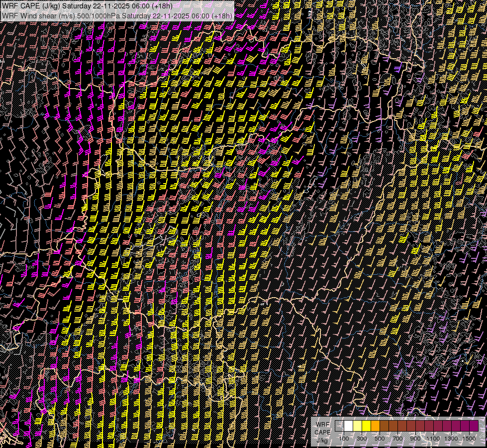Viewport: 487px width, 448px height.
Task: Click the 300 legend value
Action: coord(362,439)
